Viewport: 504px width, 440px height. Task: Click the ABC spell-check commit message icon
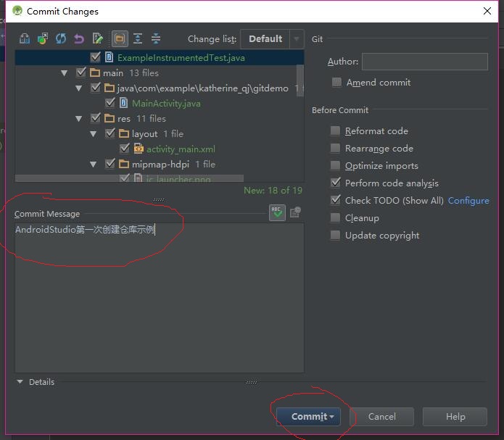[x=277, y=212]
